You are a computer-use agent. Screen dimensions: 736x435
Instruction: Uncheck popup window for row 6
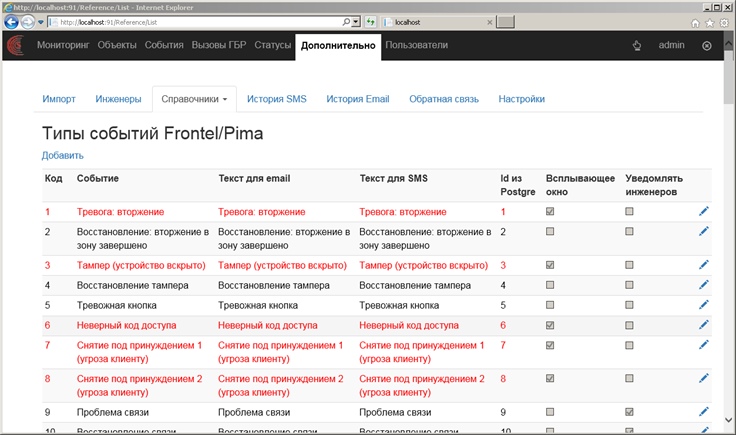pyautogui.click(x=550, y=325)
